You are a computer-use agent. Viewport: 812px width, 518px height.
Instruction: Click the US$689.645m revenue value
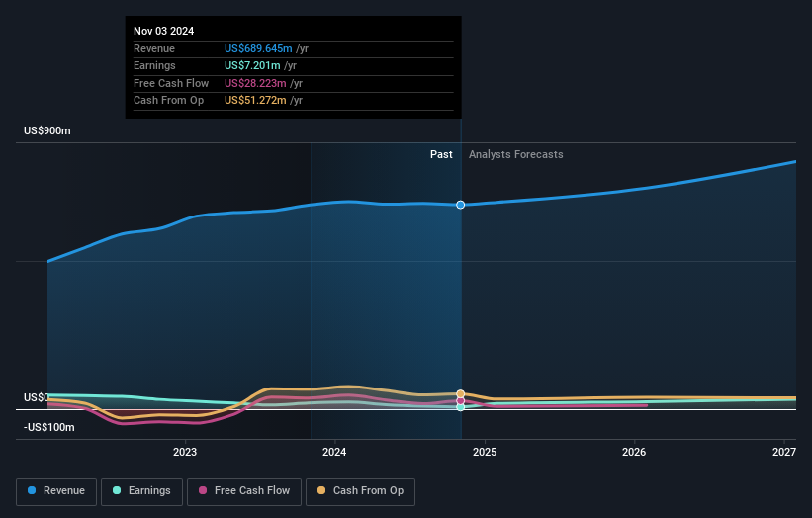(258, 48)
